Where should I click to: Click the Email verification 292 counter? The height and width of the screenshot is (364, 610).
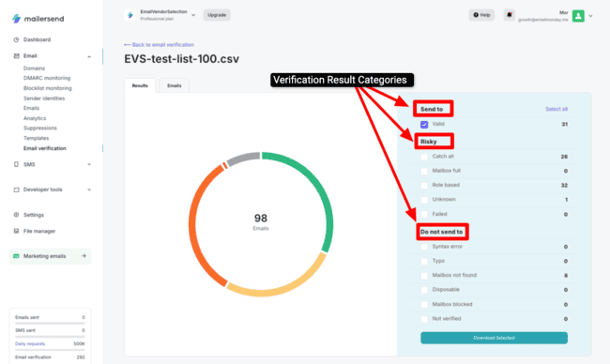pyautogui.click(x=50, y=357)
